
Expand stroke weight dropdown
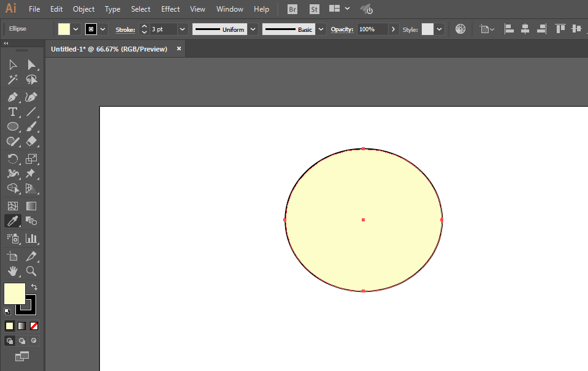182,29
